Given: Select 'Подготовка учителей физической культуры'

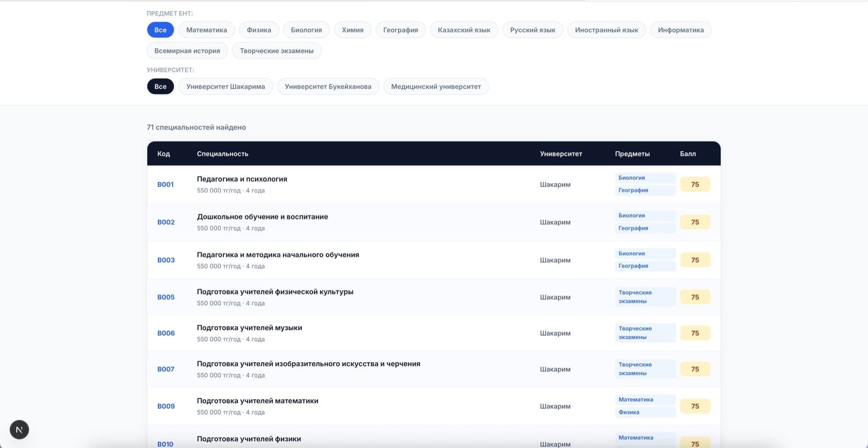Looking at the screenshot, I should pyautogui.click(x=275, y=292).
